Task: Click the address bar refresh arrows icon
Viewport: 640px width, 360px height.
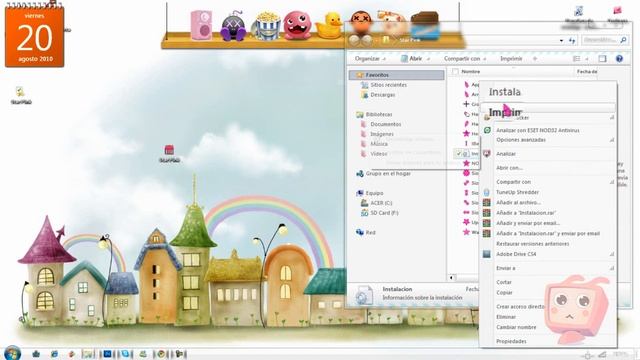Action: [572, 40]
